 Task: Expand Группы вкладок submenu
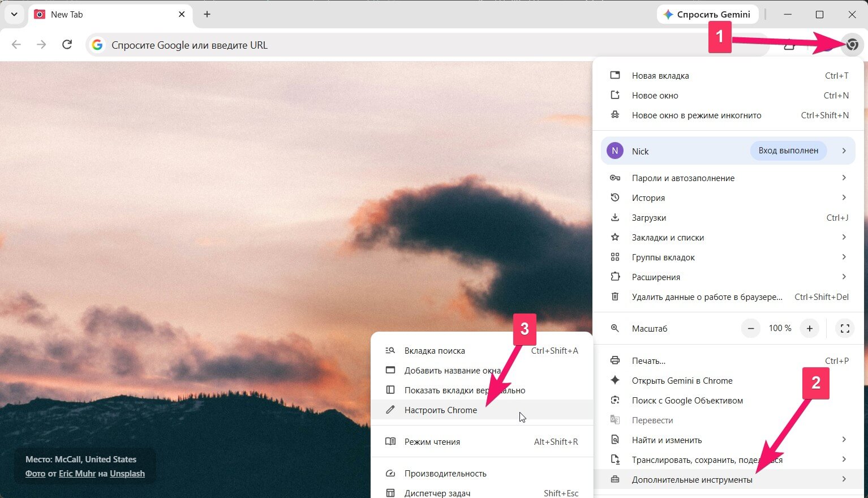tap(728, 257)
